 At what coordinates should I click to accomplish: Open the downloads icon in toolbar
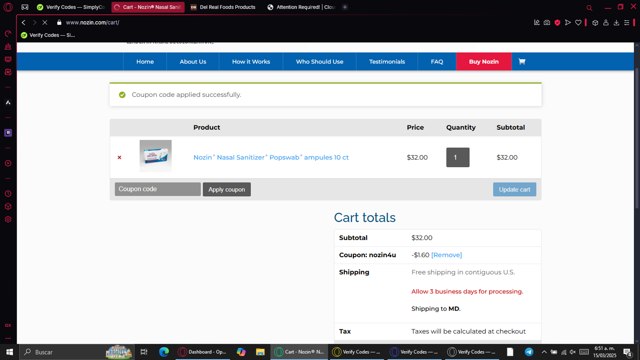coord(616,22)
